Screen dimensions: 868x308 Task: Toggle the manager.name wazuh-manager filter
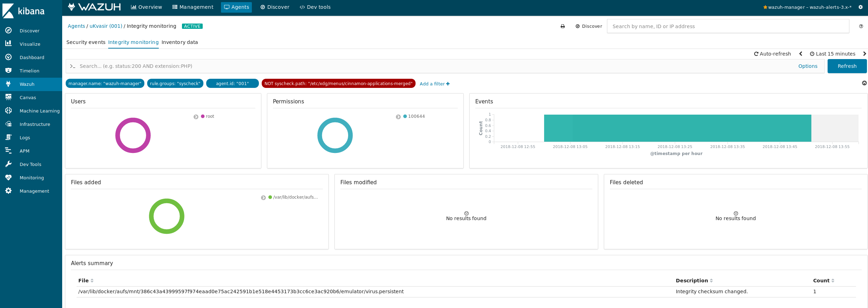[105, 83]
